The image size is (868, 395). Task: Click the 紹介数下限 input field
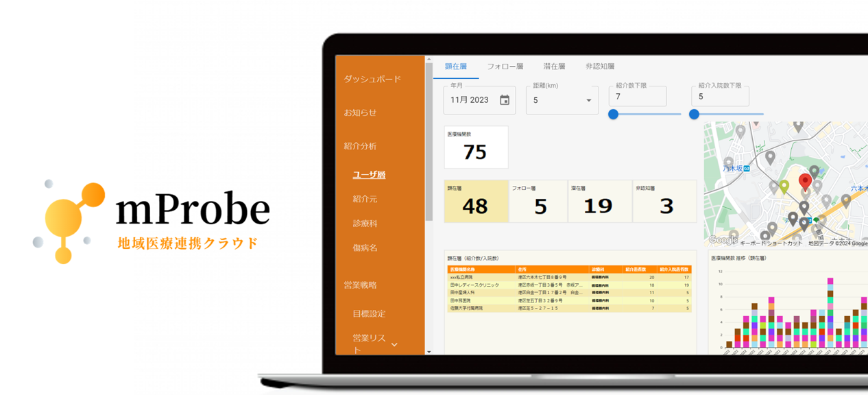click(637, 97)
